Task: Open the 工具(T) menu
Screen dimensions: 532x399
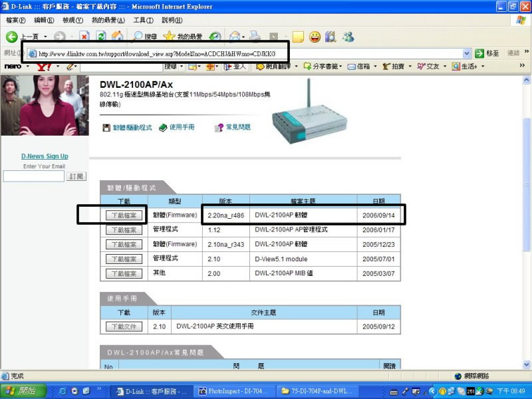Action: (x=143, y=21)
